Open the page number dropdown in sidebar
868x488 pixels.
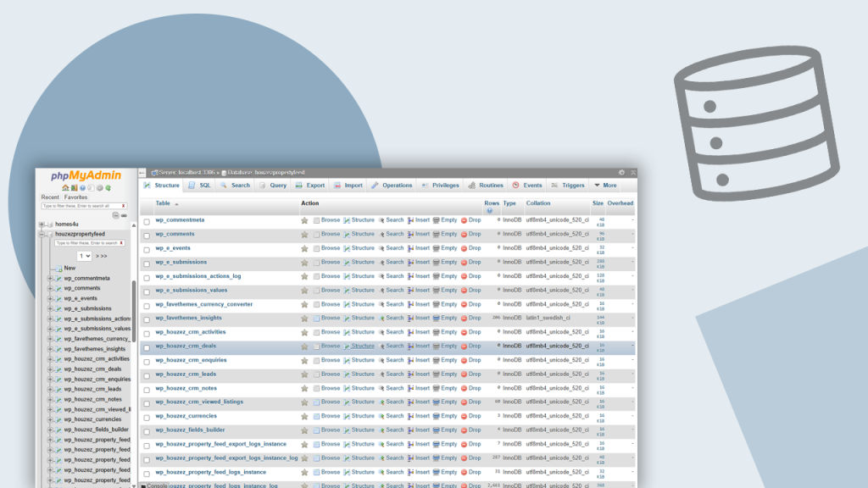pyautogui.click(x=85, y=256)
